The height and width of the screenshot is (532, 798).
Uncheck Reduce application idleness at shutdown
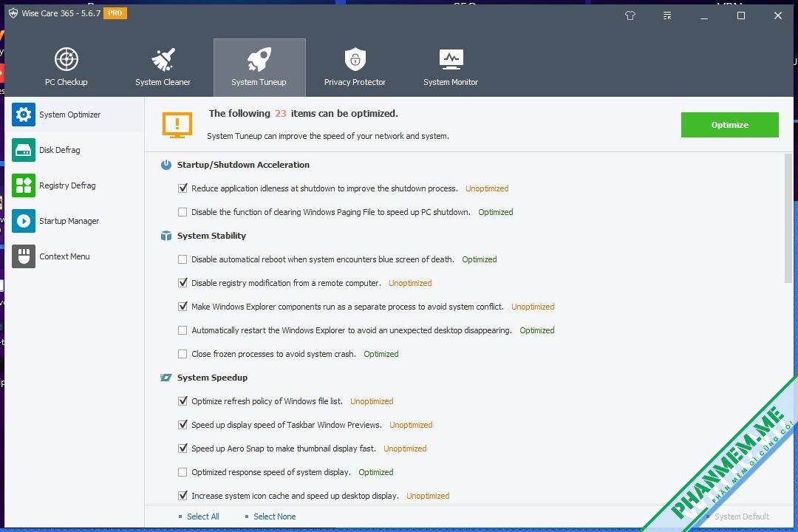click(x=183, y=188)
